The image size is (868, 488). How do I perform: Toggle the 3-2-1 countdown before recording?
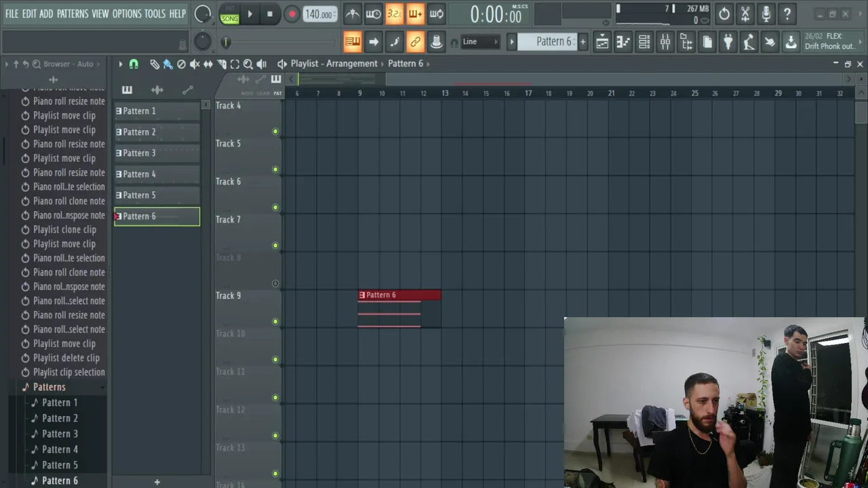pos(395,14)
